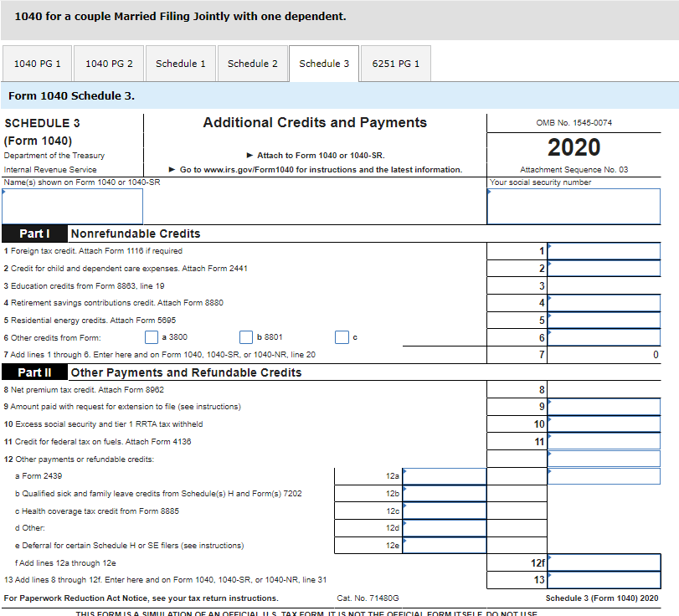Go to the Schedule 2 tab
Viewport: 679px width, 616px height.
253,64
